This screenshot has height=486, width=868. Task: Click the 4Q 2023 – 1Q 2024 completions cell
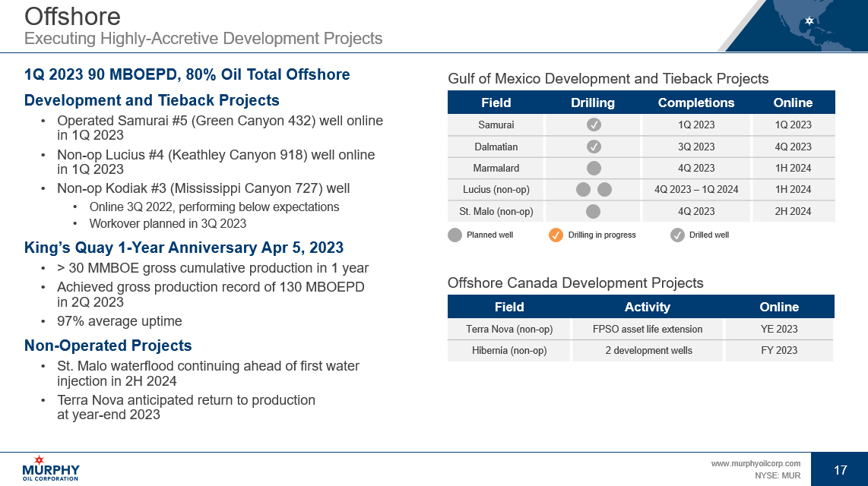click(x=695, y=190)
